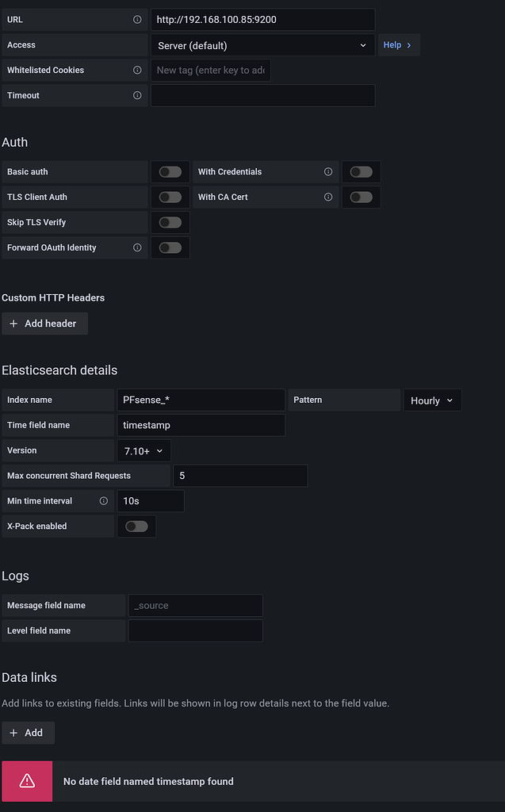Image resolution: width=505 pixels, height=812 pixels.
Task: Click Add header under Custom HTTP Headers
Action: click(x=44, y=323)
